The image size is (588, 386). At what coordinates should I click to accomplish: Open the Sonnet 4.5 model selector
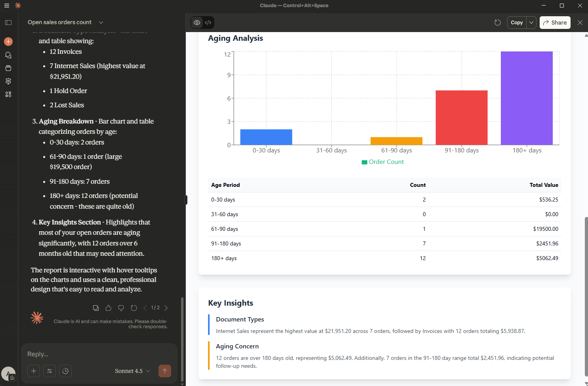(133, 371)
